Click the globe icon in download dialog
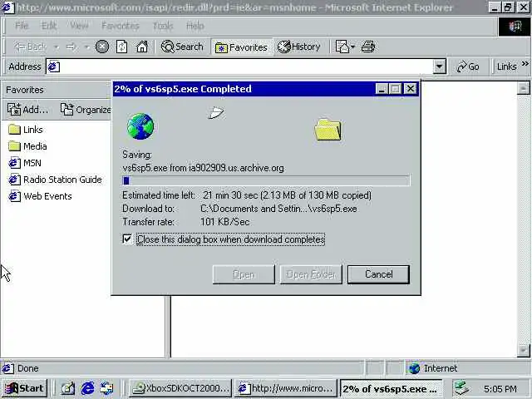532x399 pixels. pyautogui.click(x=140, y=126)
